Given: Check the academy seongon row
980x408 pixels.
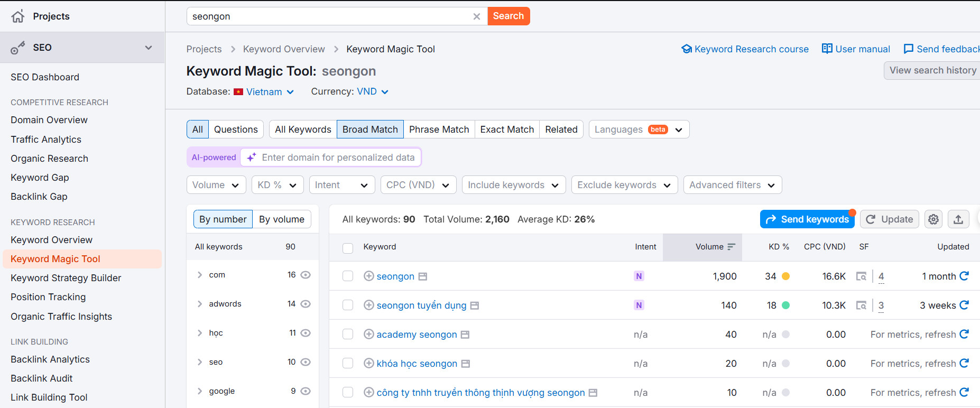Looking at the screenshot, I should tap(348, 334).
